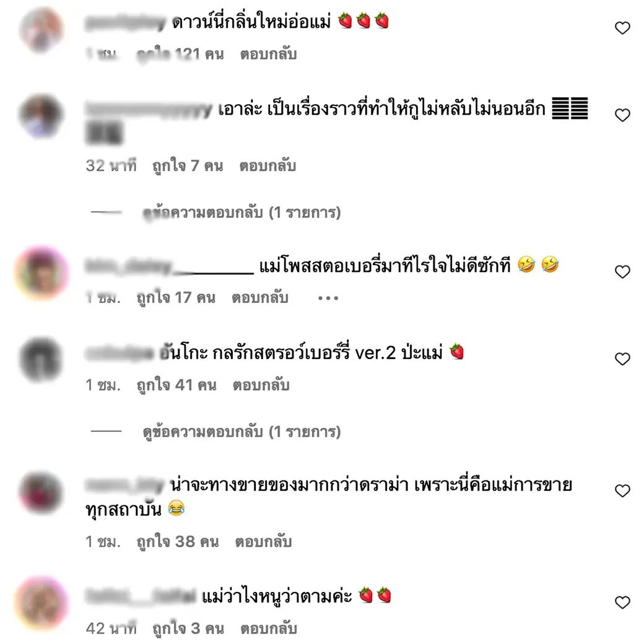Heart the 'น่าจะทางขายของมากกว่าดราม่า' comment
Viewport: 644px width, 644px height.
(x=622, y=490)
